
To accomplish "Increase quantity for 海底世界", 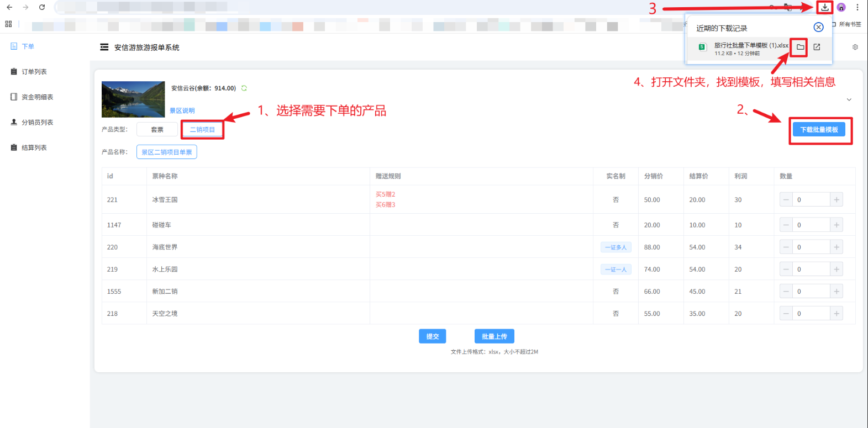I will (x=837, y=247).
